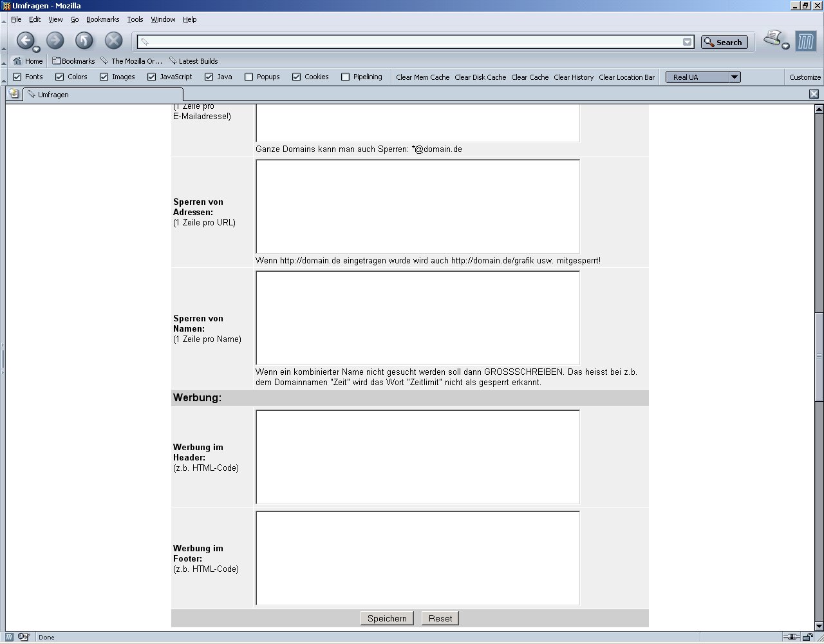Open the File menu
The width and height of the screenshot is (824, 644).
coord(16,19)
